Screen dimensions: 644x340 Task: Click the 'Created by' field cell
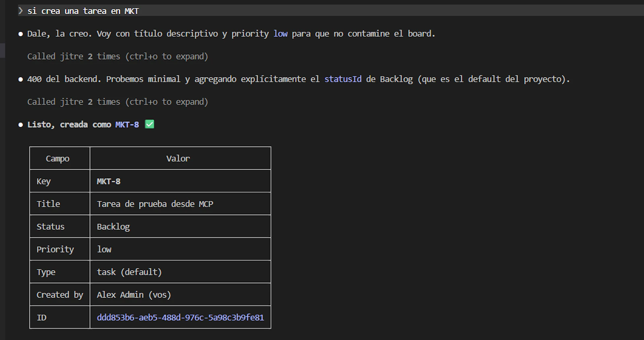click(x=60, y=295)
